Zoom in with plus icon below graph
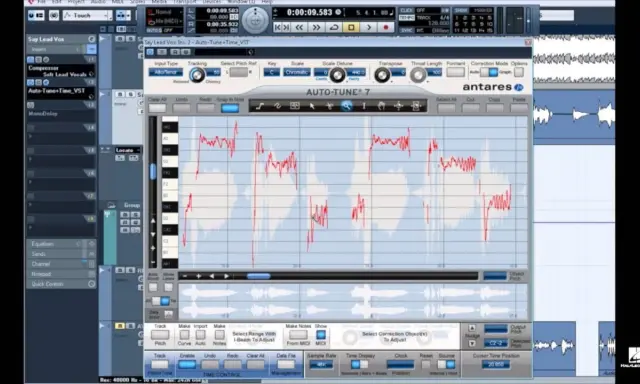The image size is (640, 384). tap(199, 276)
